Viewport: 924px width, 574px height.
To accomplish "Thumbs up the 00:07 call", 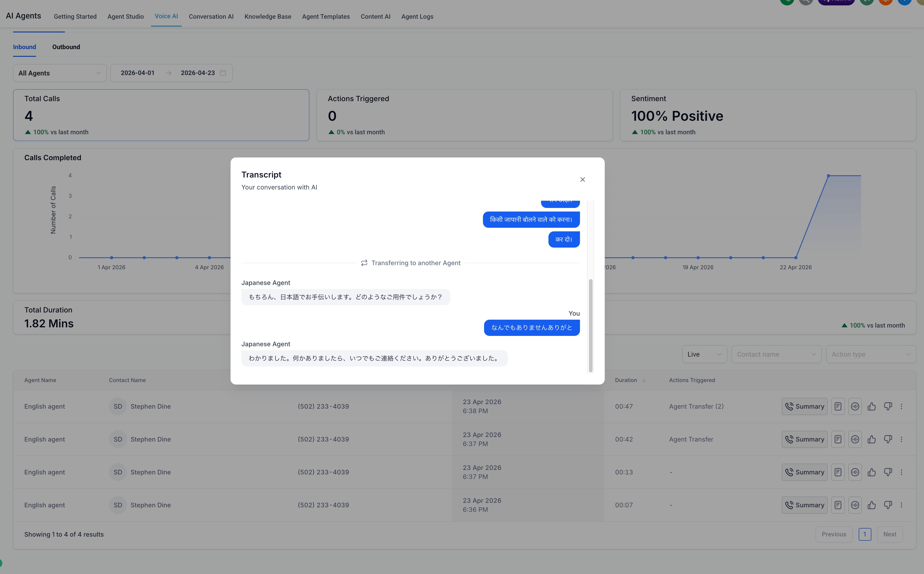I will [871, 505].
